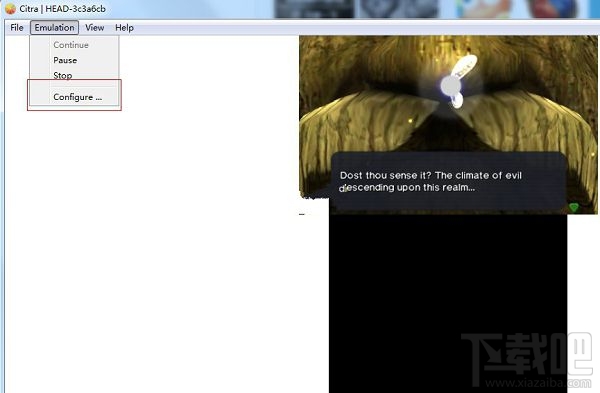Image resolution: width=600 pixels, height=393 pixels.
Task: Click the green dialogue advance arrow
Action: (x=574, y=207)
